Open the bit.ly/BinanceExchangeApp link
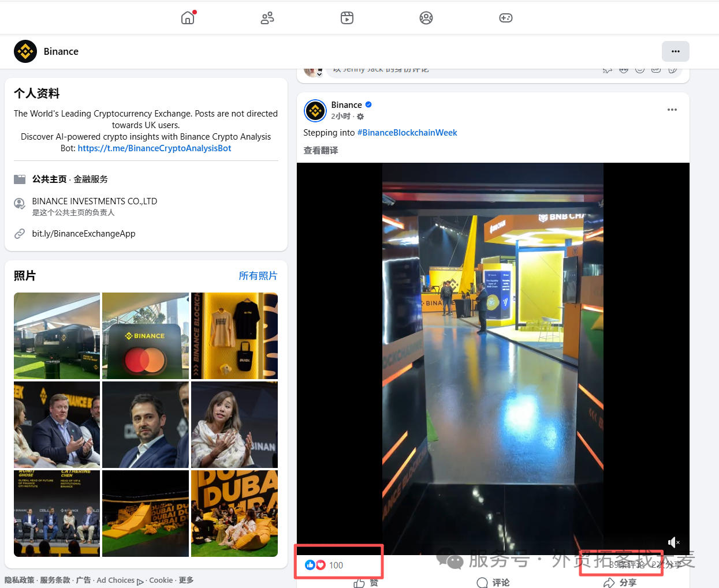 pyautogui.click(x=84, y=234)
